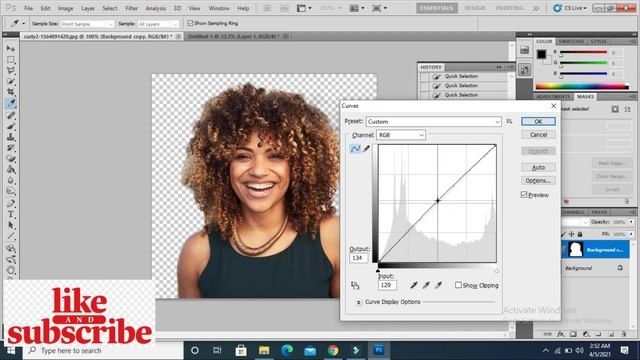Switch to the Adjustments tab
The width and height of the screenshot is (640, 360).
(x=553, y=97)
